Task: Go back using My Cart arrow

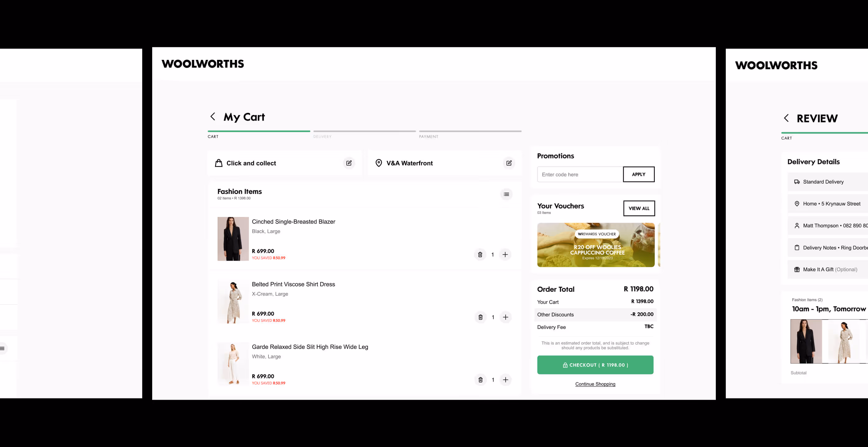Action: pos(213,117)
